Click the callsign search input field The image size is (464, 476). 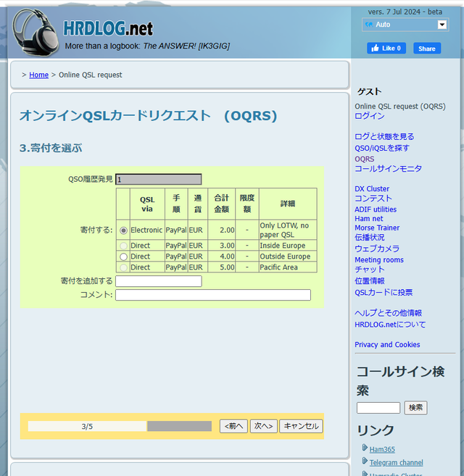(378, 408)
